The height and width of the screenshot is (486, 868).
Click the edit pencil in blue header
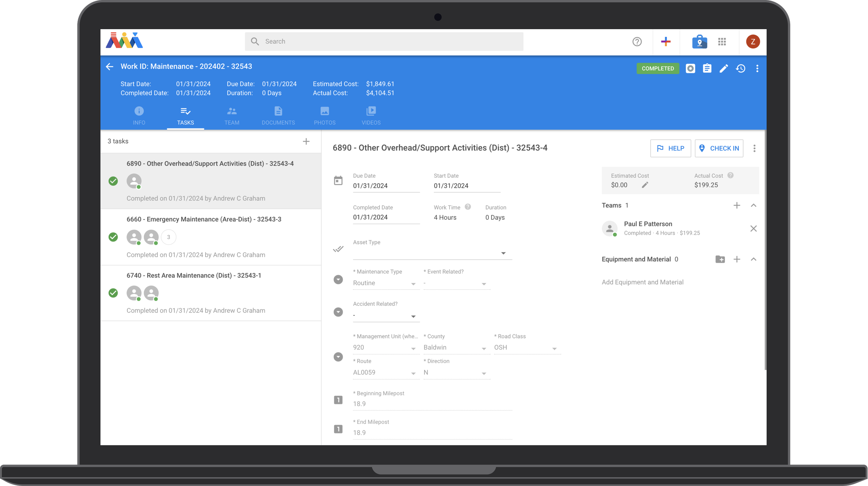724,68
